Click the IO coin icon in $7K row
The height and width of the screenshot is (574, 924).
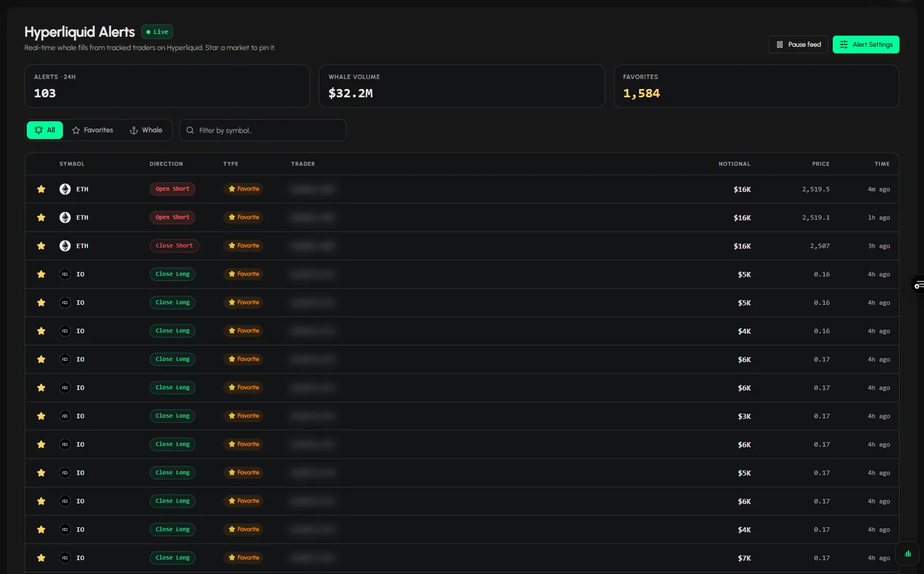65,558
